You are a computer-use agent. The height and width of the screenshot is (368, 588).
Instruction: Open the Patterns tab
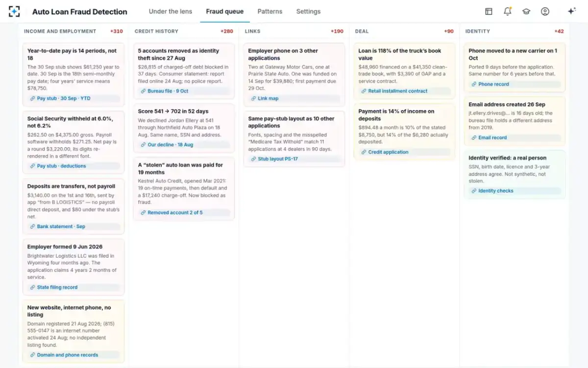click(270, 11)
